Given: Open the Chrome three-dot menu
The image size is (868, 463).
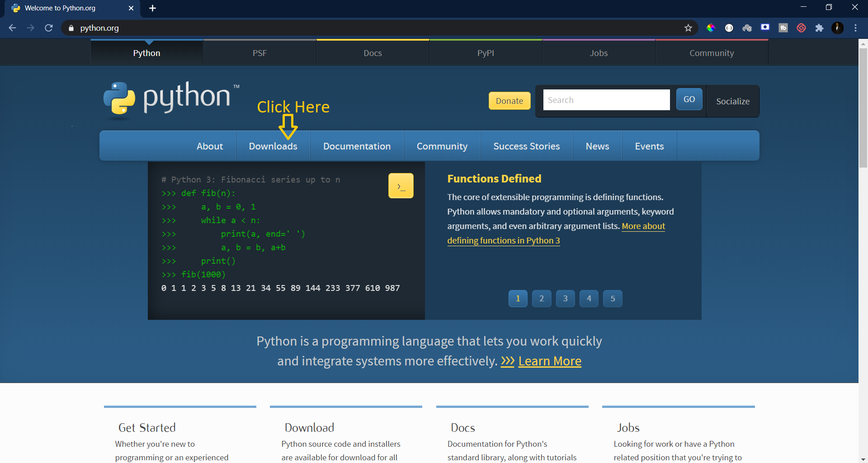Looking at the screenshot, I should 855,28.
